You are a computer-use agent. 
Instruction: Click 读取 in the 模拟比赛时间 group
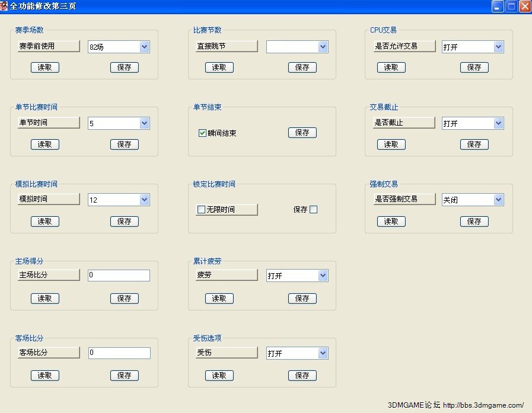coord(45,222)
